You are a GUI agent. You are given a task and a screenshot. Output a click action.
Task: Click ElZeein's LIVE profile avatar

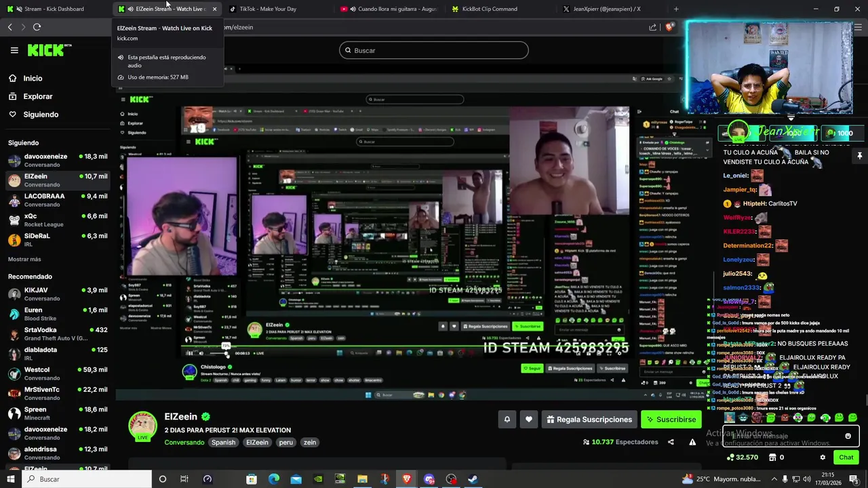(143, 426)
